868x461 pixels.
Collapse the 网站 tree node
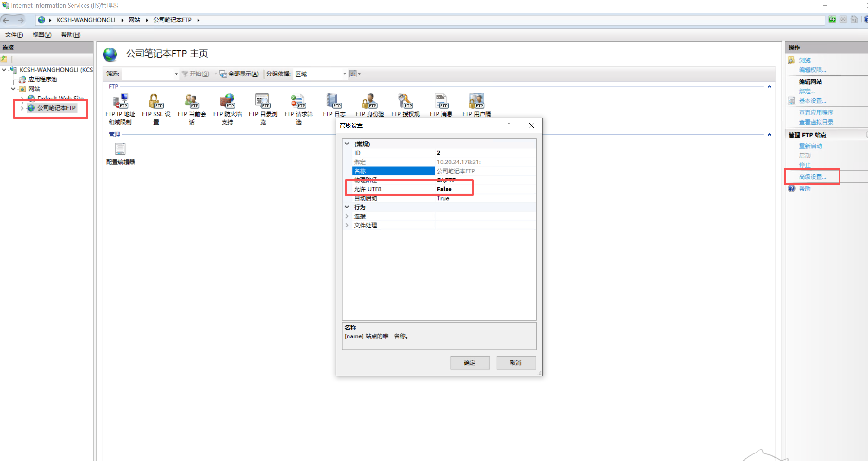(13, 89)
